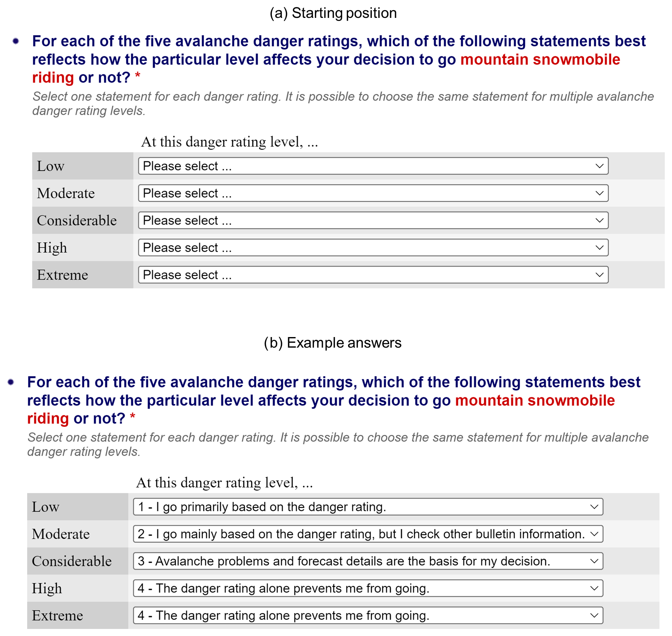Viewport: 672px width, 636px height.
Task: Open the High dropdown with answer 4 selected
Action: pos(368,588)
